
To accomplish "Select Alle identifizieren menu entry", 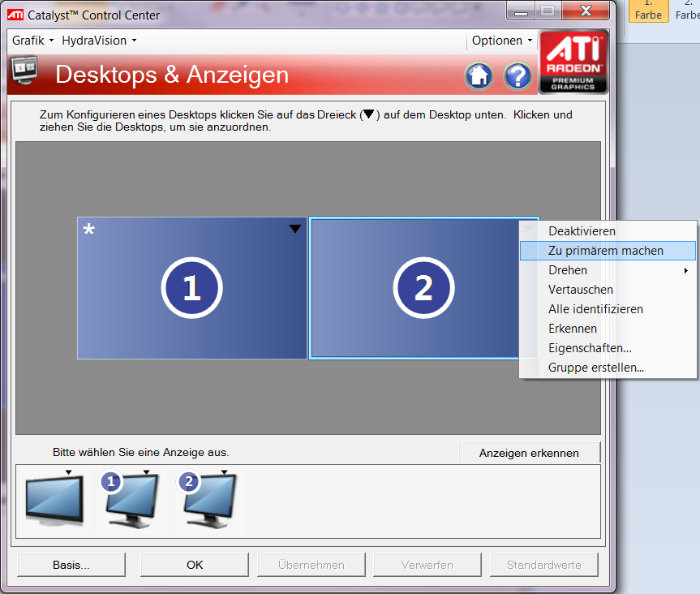I will (x=608, y=309).
